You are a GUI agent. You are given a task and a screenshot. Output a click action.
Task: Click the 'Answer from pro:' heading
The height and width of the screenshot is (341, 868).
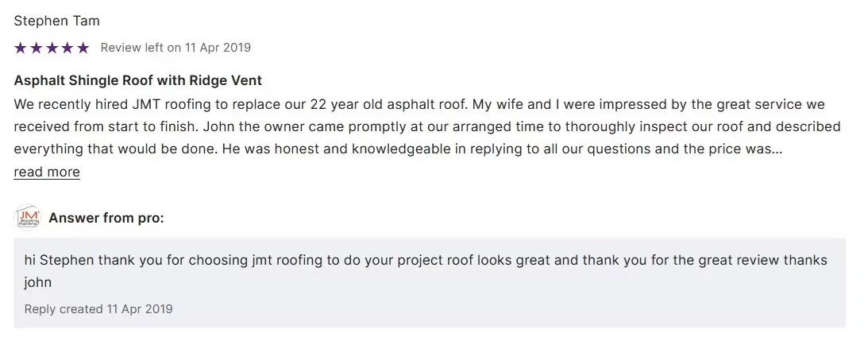point(106,218)
